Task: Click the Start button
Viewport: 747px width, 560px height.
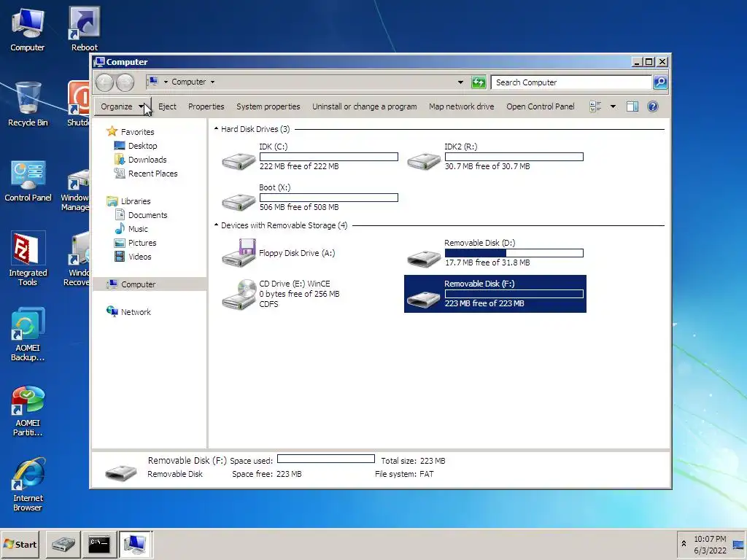Action: [x=20, y=544]
